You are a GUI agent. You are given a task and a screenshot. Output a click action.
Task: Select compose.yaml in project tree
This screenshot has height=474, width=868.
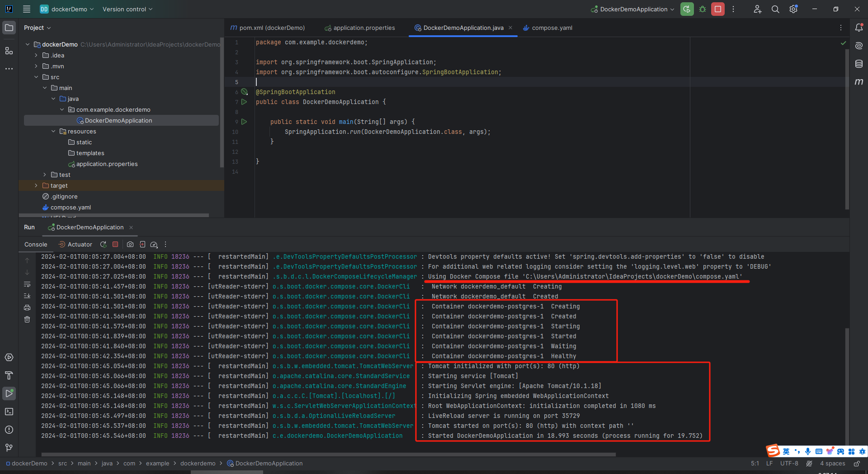pyautogui.click(x=71, y=207)
